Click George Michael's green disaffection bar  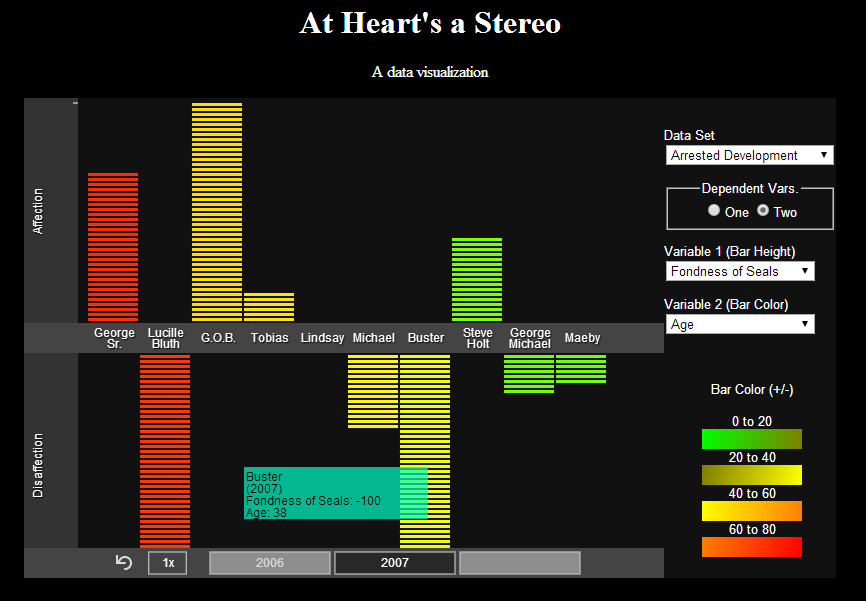click(x=529, y=374)
